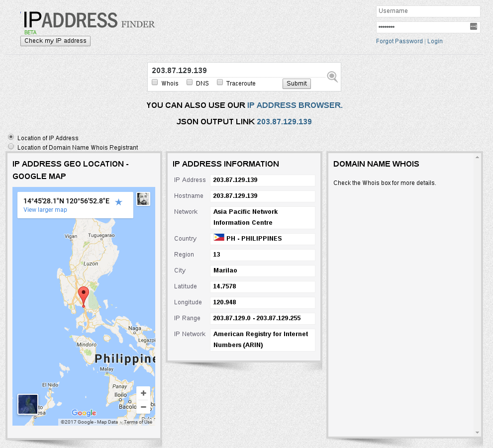Click map coordinates 14°45'28.1"N 120°56'52.8"E
Screen dimensions: 493x448
tap(67, 201)
